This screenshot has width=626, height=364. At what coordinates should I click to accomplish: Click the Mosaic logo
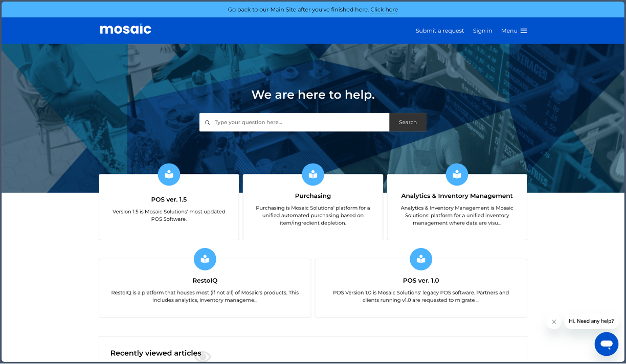[x=125, y=29]
